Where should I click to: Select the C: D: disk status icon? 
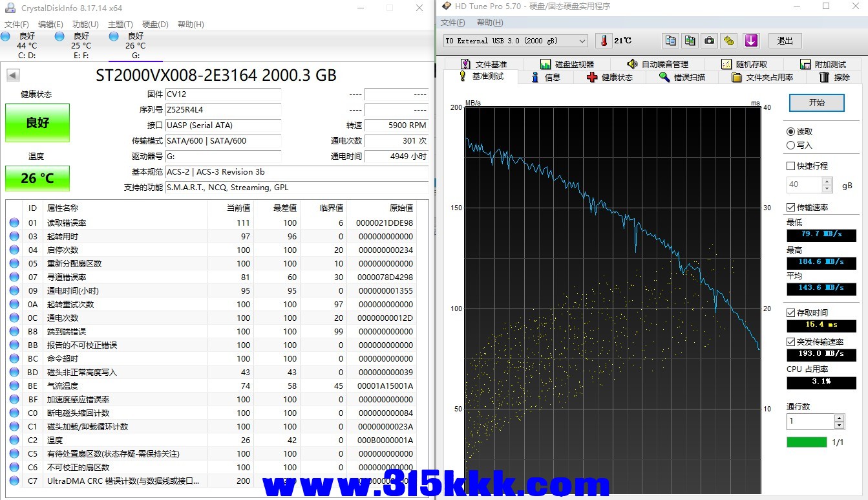pos(5,36)
